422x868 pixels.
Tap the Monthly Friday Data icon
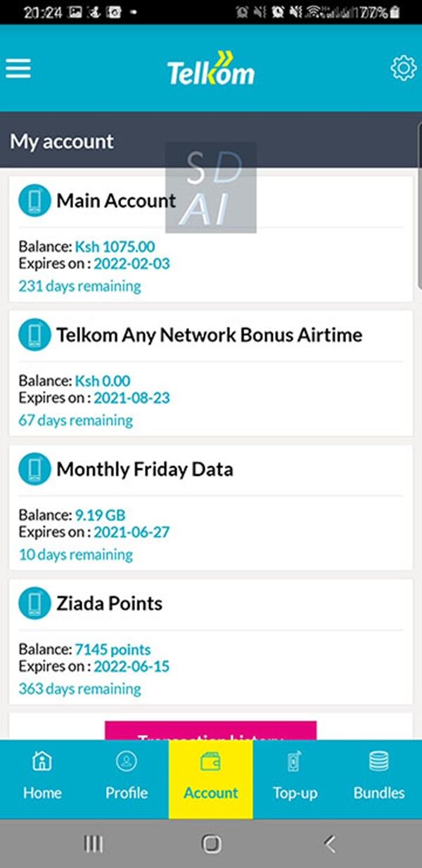pos(34,468)
